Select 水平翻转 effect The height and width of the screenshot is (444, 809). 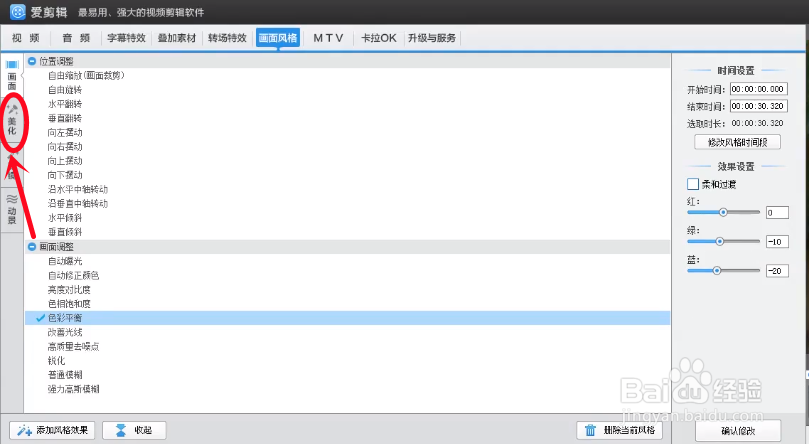pos(65,104)
